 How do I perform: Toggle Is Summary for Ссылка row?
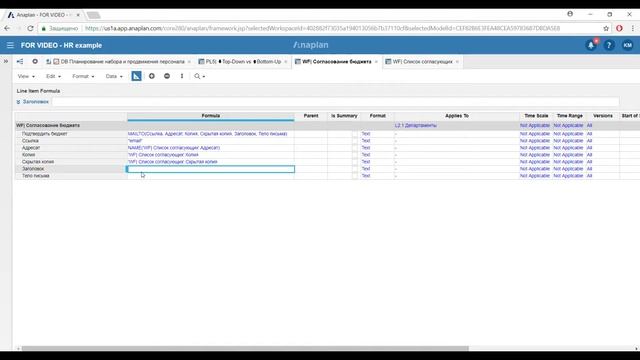tap(355, 141)
